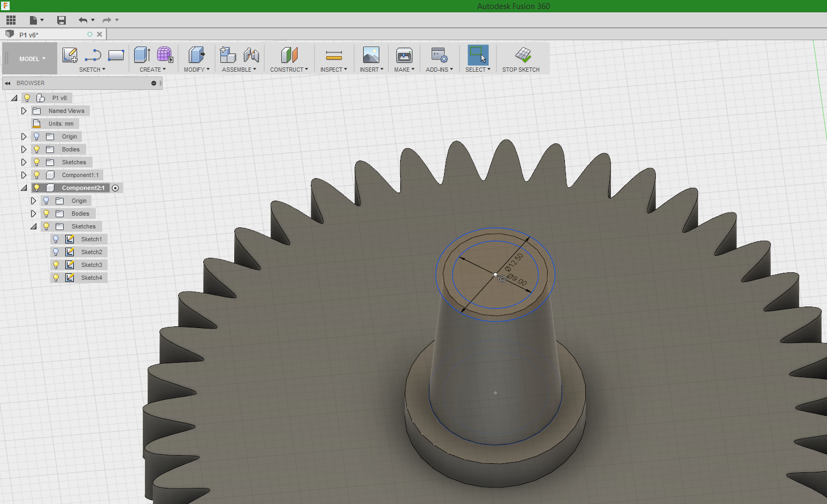Expand the Named Views folder
Image resolution: width=827 pixels, height=504 pixels.
coord(24,111)
